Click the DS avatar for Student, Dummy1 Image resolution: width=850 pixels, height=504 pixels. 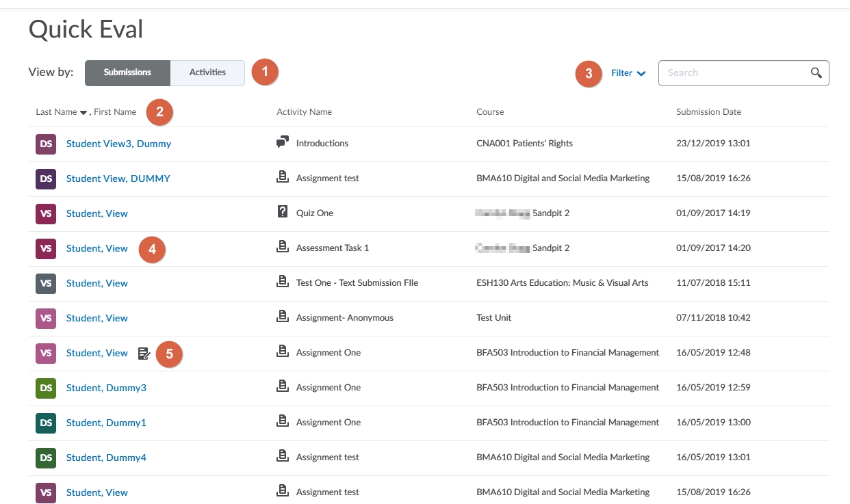pyautogui.click(x=46, y=423)
